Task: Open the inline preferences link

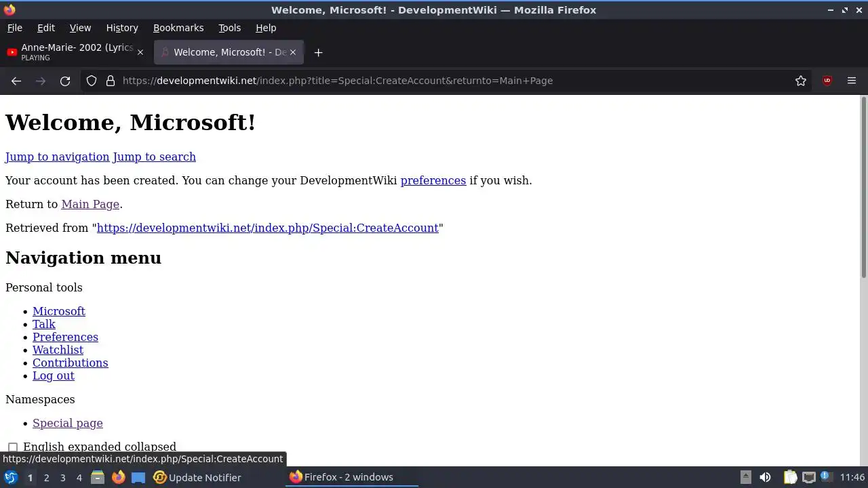Action: 433,180
